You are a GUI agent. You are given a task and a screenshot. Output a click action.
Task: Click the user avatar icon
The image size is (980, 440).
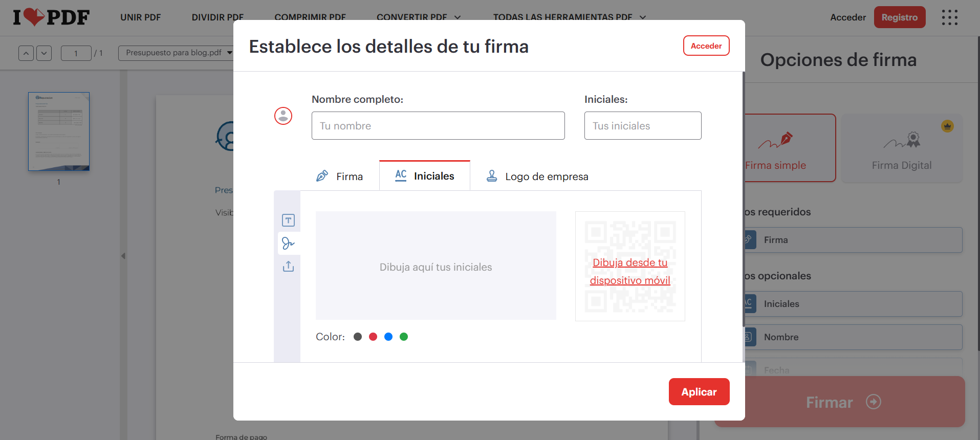click(283, 116)
